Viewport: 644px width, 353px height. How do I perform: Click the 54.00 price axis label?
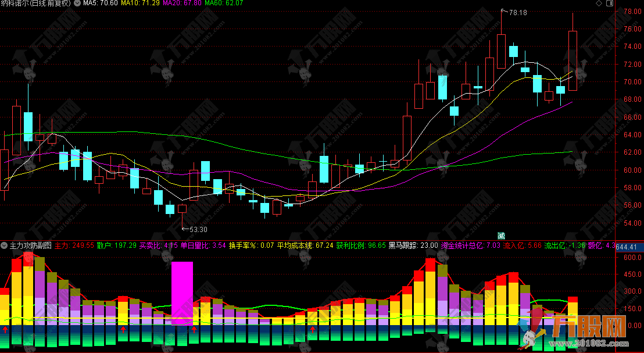(x=633, y=223)
